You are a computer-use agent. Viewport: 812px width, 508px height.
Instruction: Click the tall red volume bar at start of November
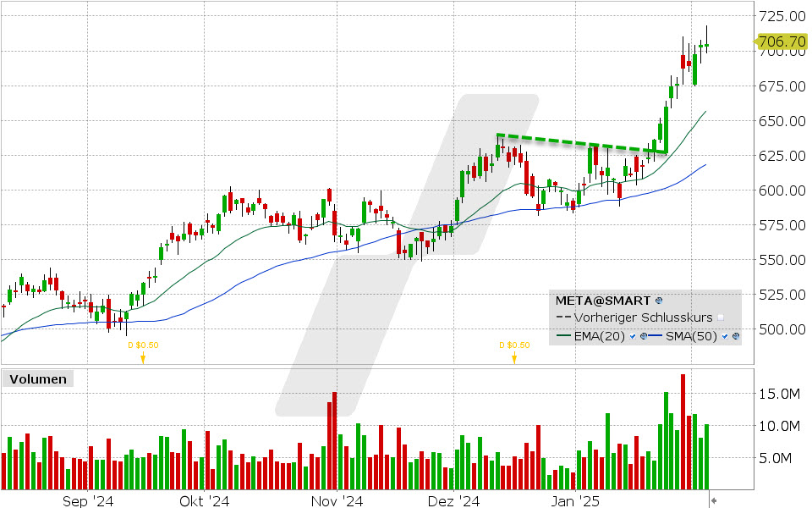(335, 440)
